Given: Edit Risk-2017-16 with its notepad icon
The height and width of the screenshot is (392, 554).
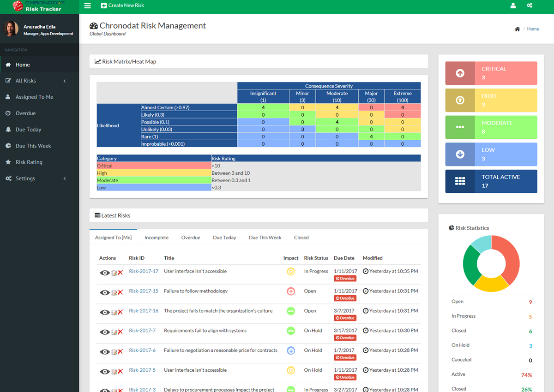Looking at the screenshot, I should click(x=114, y=313).
